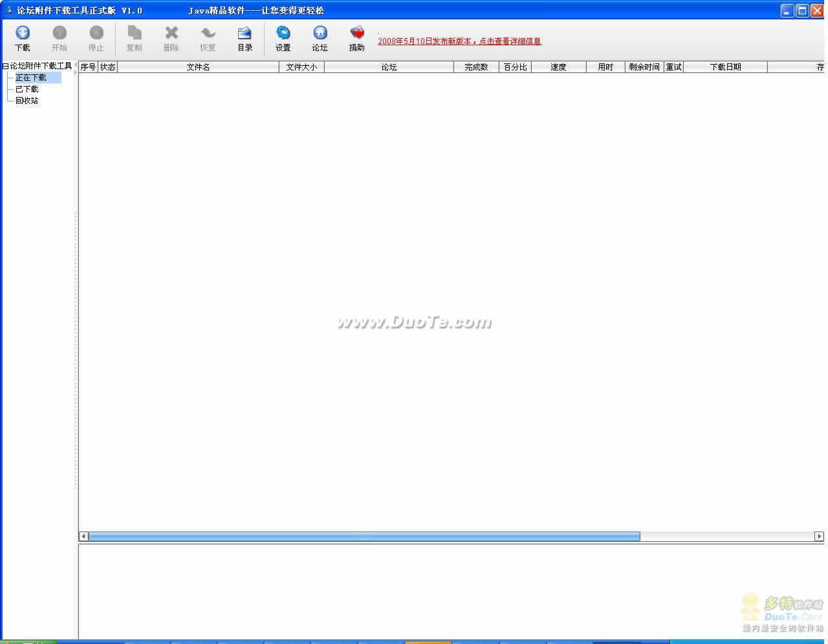The image size is (828, 644).
Task: Click the 下载 download toolbar icon
Action: [x=23, y=34]
